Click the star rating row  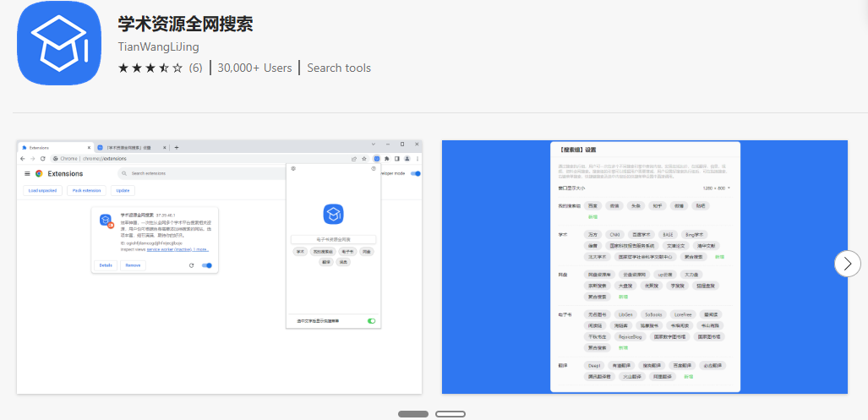click(x=150, y=68)
